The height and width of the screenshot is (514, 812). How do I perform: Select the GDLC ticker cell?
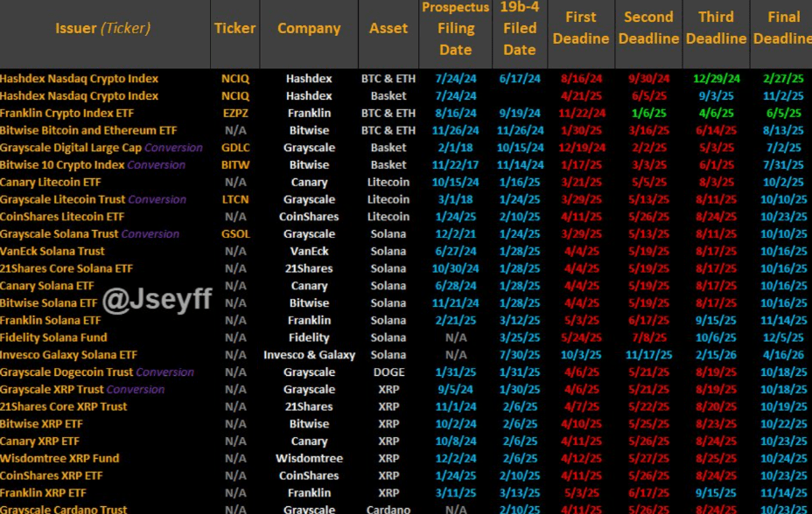point(235,148)
